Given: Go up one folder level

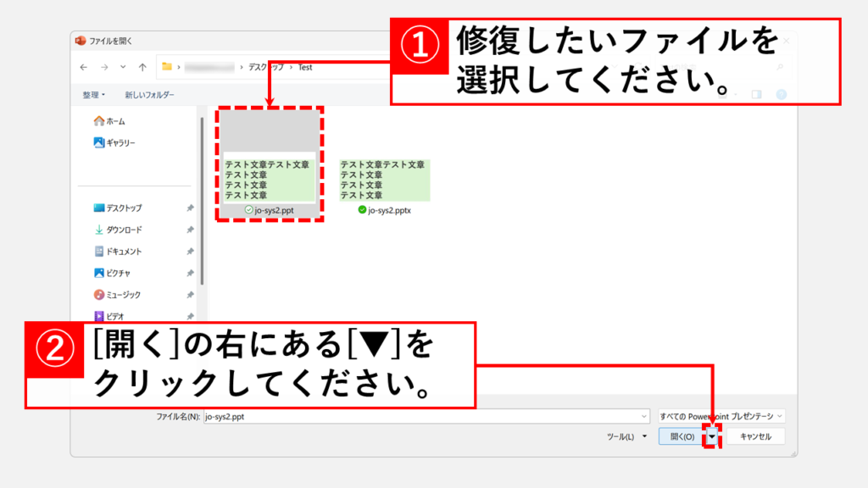Looking at the screenshot, I should click(x=142, y=68).
